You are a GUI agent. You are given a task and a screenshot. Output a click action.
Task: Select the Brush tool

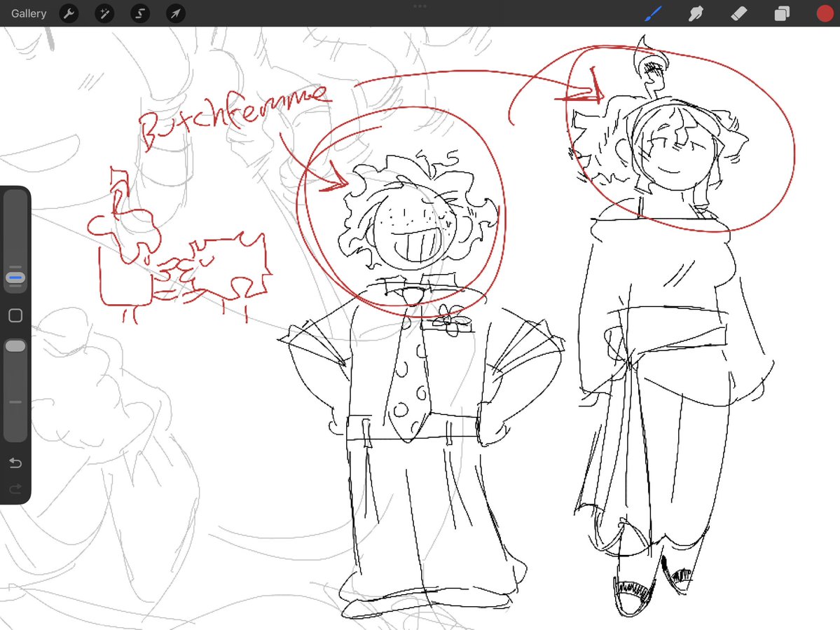[653, 13]
